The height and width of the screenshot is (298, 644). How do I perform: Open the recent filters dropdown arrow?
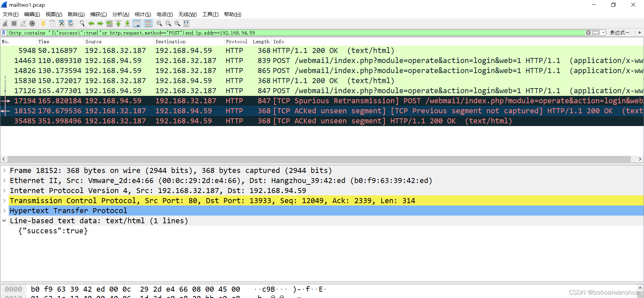tap(603, 33)
